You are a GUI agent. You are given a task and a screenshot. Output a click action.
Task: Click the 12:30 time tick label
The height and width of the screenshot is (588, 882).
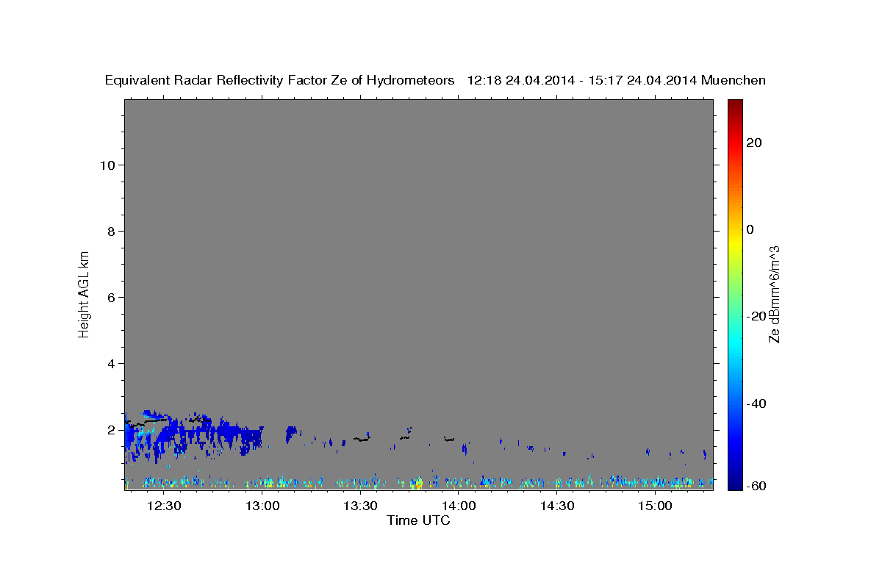[164, 506]
